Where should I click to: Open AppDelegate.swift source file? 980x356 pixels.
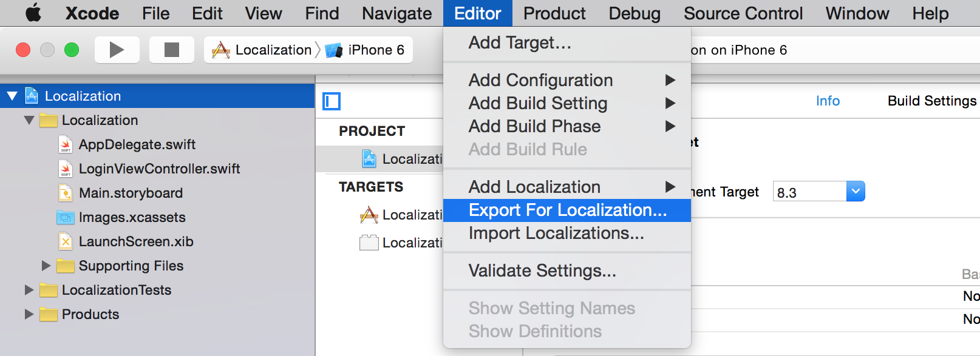pyautogui.click(x=136, y=144)
